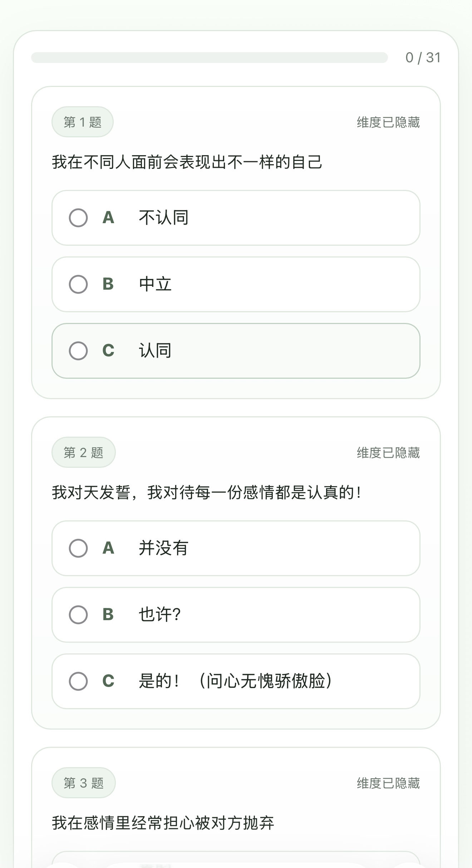This screenshot has width=472, height=868.
Task: Pick the 认同 radio circle
Action: (x=78, y=351)
